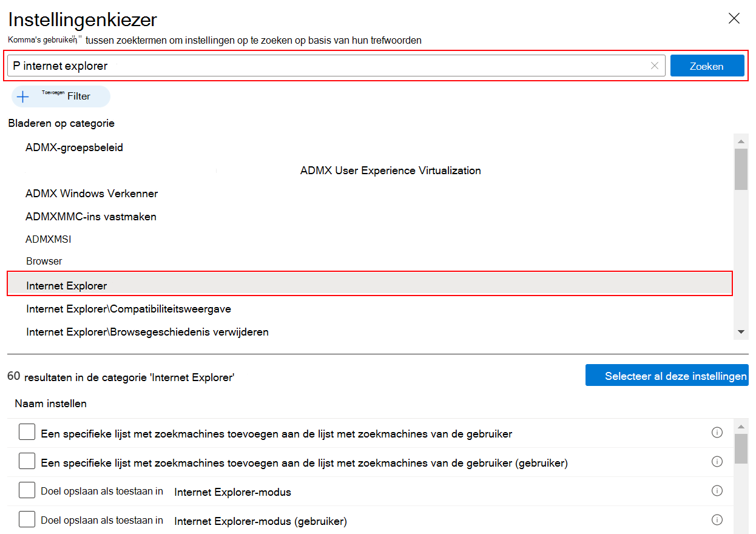Image resolution: width=756 pixels, height=534 pixels.
Task: Select ADMX User Experience Virtualization category
Action: (391, 171)
